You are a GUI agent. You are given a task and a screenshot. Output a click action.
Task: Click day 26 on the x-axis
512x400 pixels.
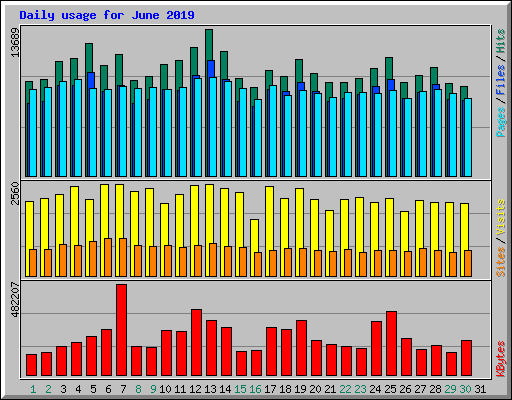pos(405,389)
